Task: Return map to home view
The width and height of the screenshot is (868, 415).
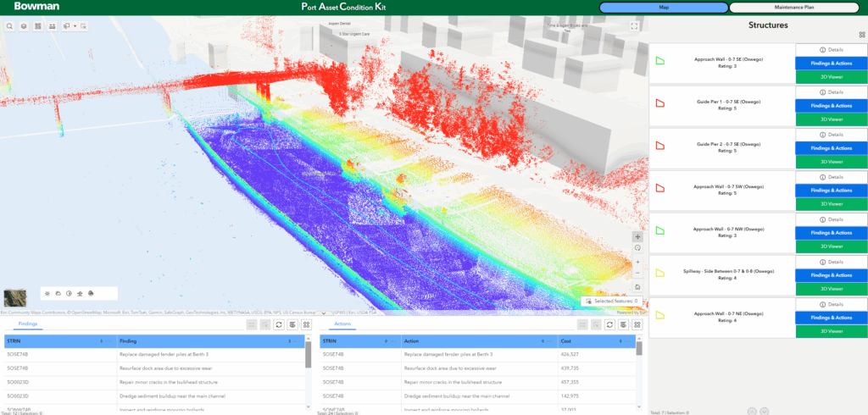Action: [x=637, y=286]
